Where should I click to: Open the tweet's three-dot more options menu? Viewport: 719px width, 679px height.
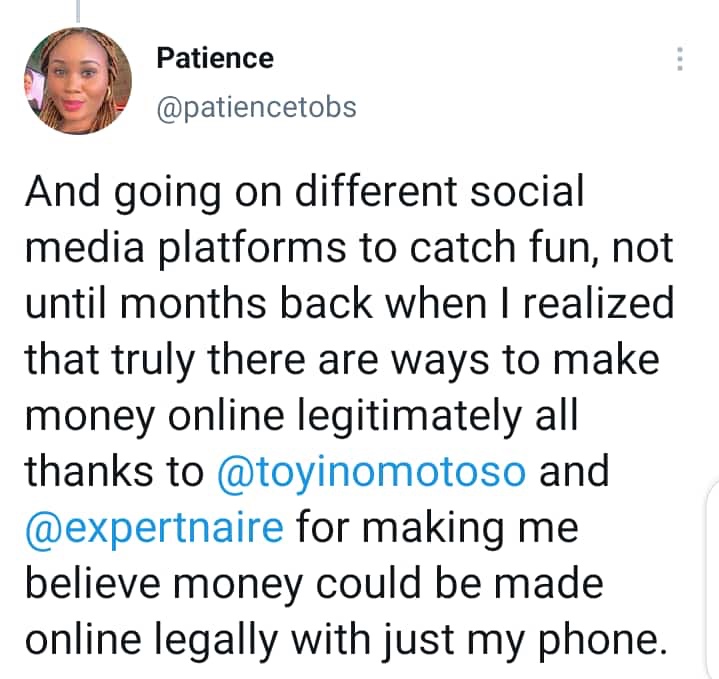(680, 58)
